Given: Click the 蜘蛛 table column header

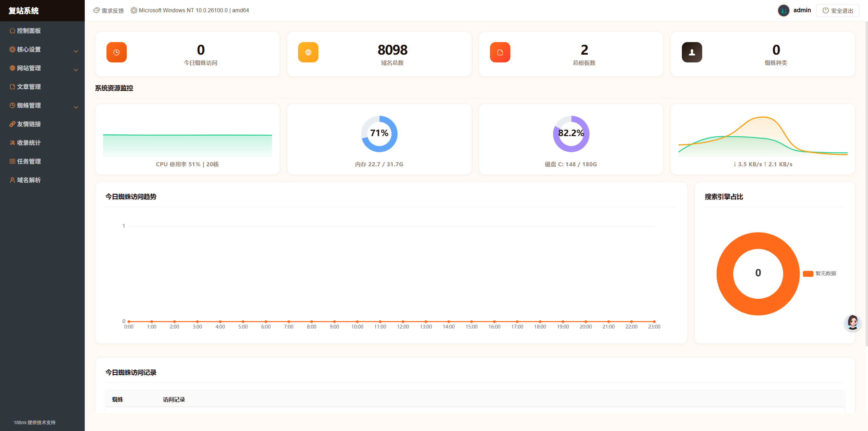Looking at the screenshot, I should click(118, 399).
